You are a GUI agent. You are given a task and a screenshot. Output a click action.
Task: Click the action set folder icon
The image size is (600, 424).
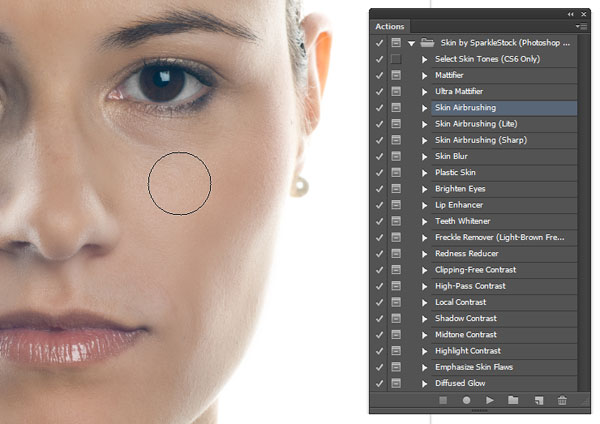pyautogui.click(x=427, y=42)
